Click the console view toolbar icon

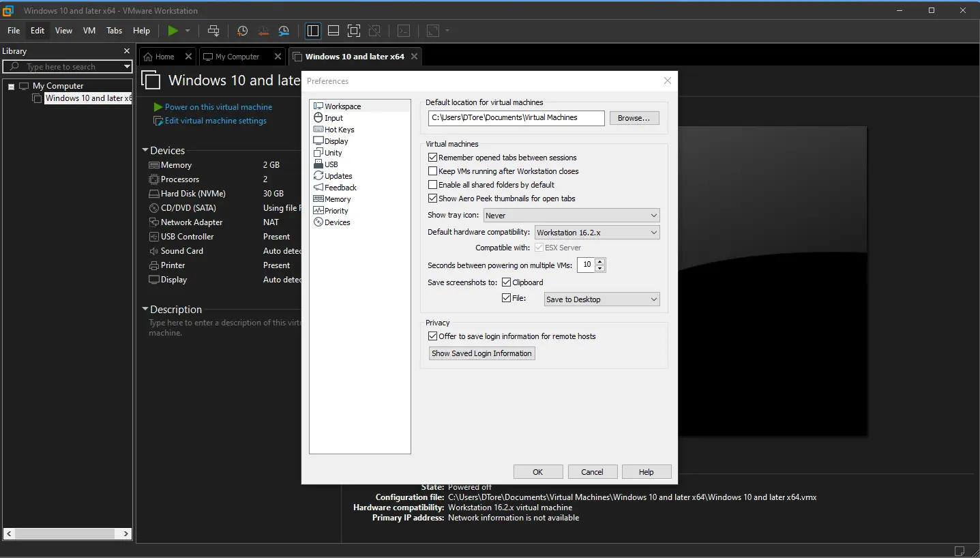click(404, 31)
